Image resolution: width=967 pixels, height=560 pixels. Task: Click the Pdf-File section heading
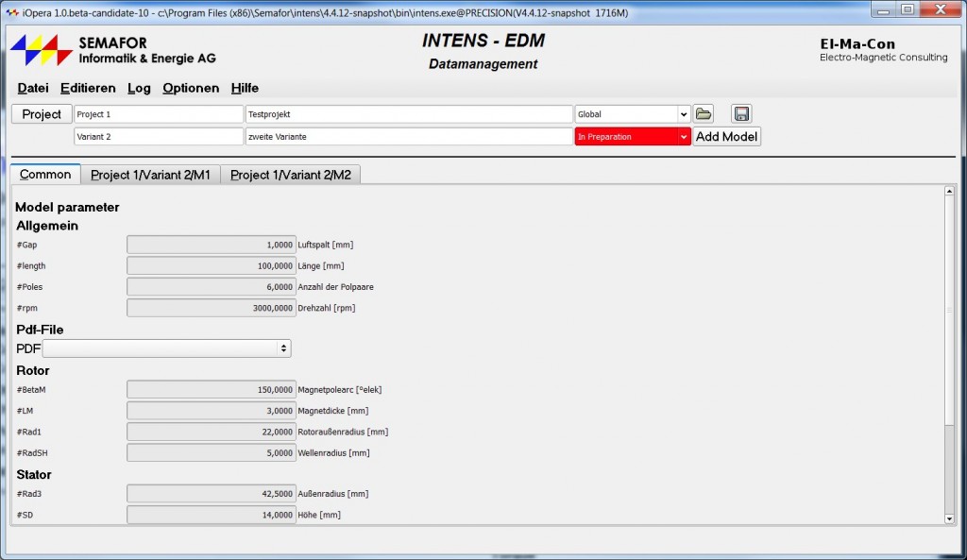40,330
